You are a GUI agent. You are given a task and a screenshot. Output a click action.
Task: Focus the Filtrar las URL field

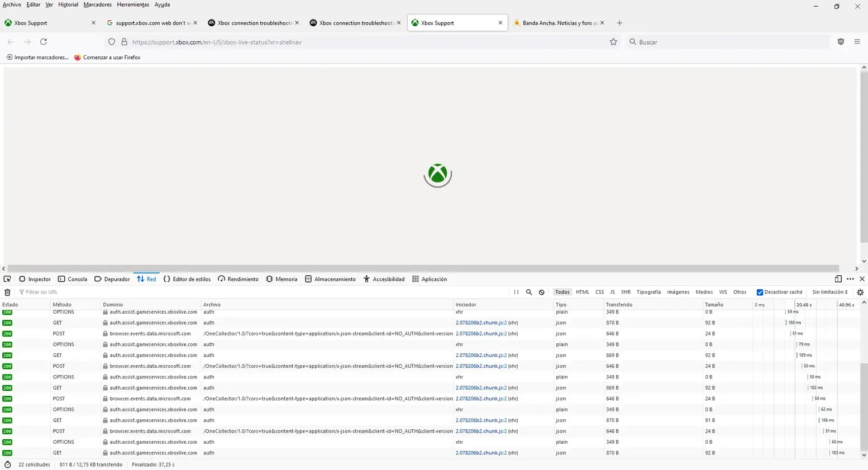(263, 292)
